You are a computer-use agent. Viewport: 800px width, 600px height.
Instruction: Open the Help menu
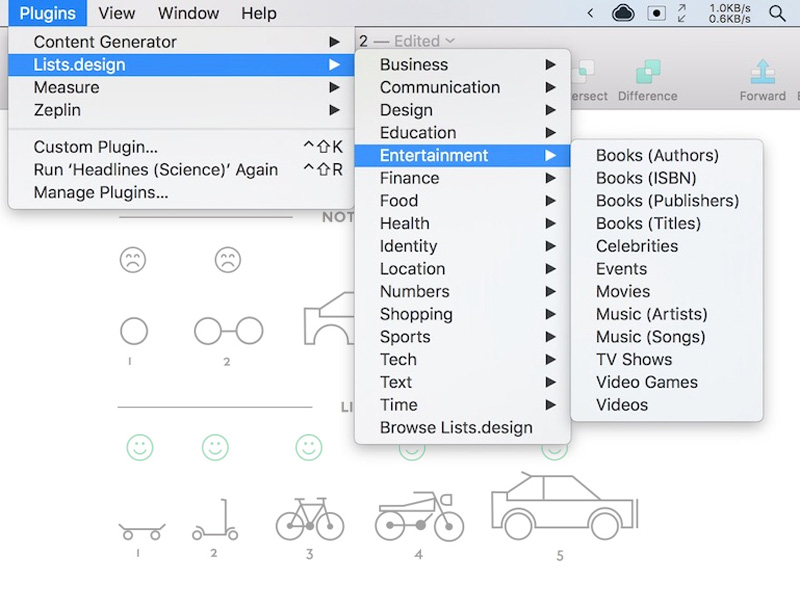point(259,13)
